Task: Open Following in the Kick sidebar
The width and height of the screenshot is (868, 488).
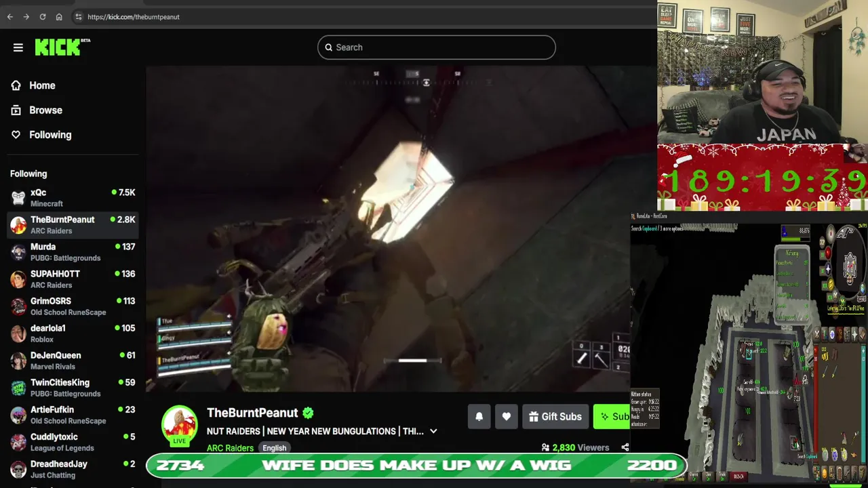Action: [50, 134]
